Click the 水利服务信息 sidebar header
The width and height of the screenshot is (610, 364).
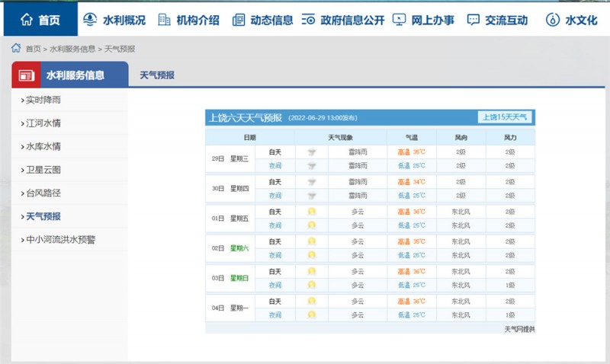click(x=70, y=75)
